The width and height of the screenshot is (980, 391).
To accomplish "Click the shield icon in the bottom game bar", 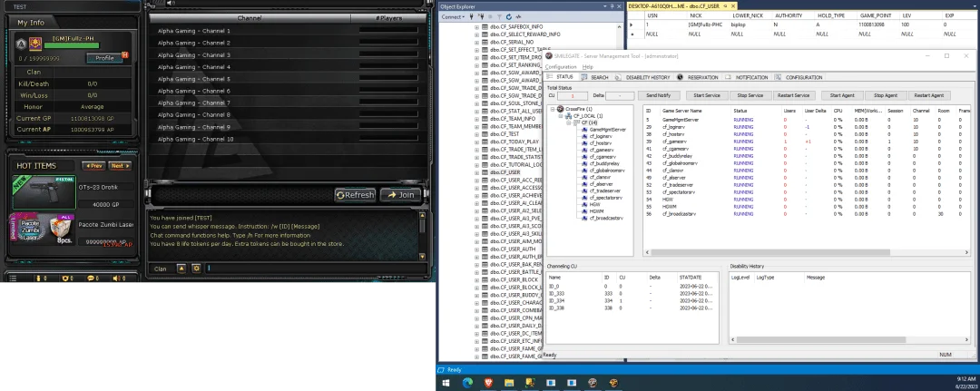I will pyautogui.click(x=65, y=278).
